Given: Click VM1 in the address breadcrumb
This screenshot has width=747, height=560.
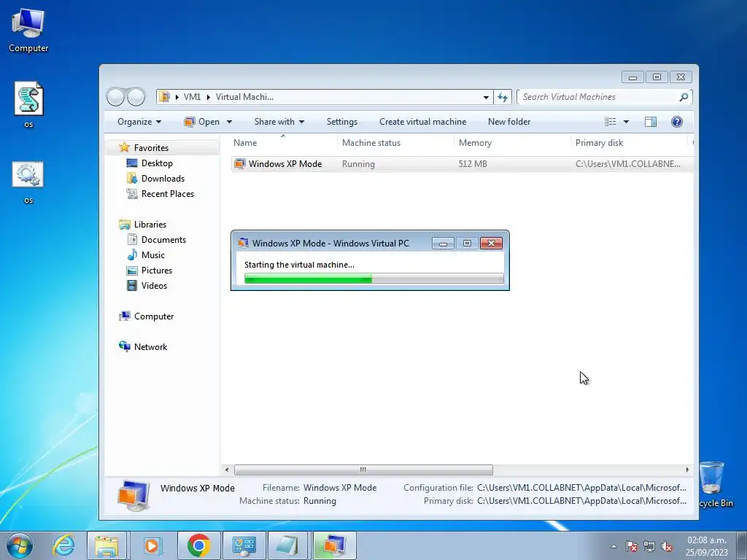Looking at the screenshot, I should (x=192, y=97).
